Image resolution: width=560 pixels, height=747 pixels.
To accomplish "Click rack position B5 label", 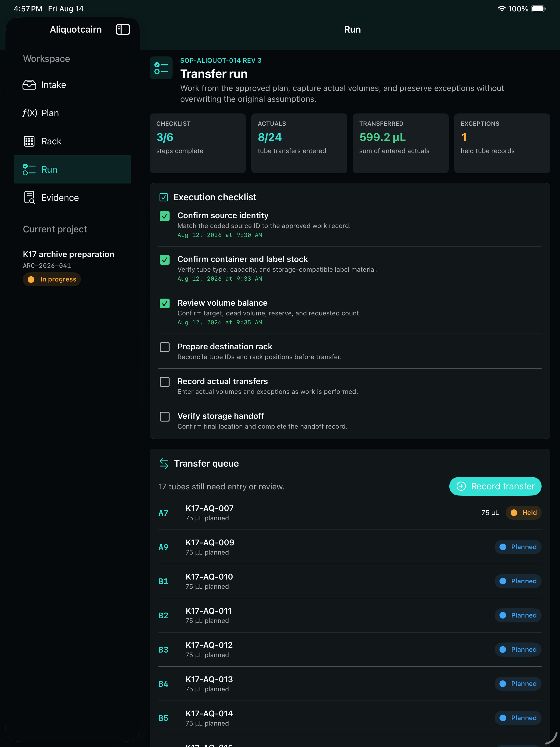I will coord(163,718).
